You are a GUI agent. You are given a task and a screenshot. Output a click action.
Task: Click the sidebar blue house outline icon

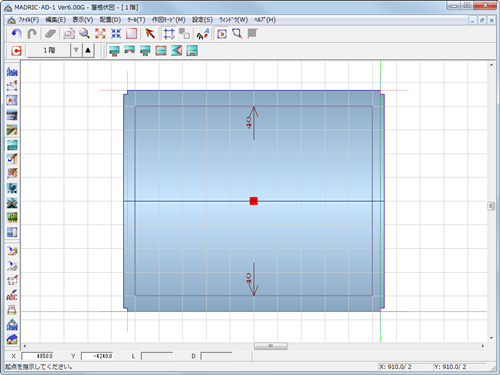[12, 325]
